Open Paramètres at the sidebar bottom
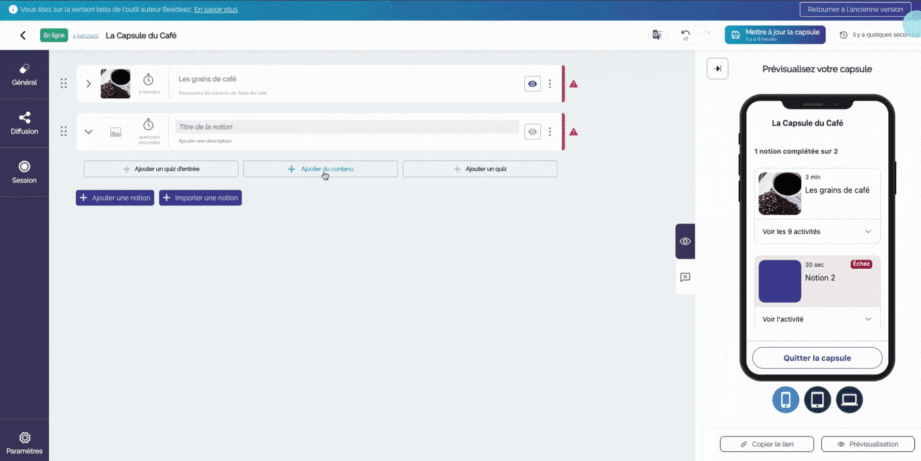The image size is (921, 461). tap(24, 443)
